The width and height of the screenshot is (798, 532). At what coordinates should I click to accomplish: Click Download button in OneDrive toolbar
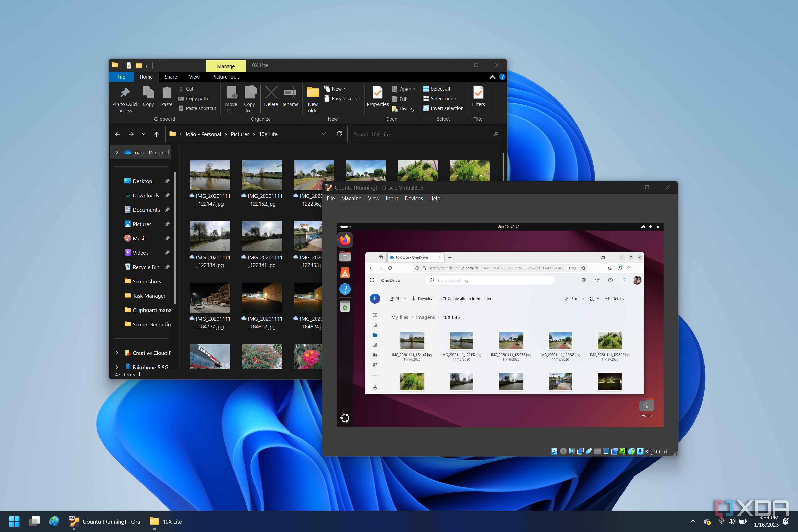tap(424, 298)
